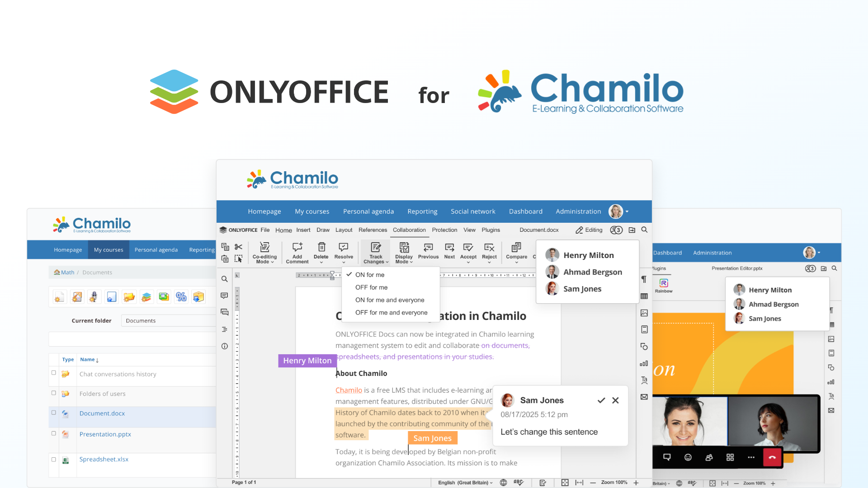Close Sam Jones comment popup
This screenshot has width=868, height=488.
coord(615,400)
